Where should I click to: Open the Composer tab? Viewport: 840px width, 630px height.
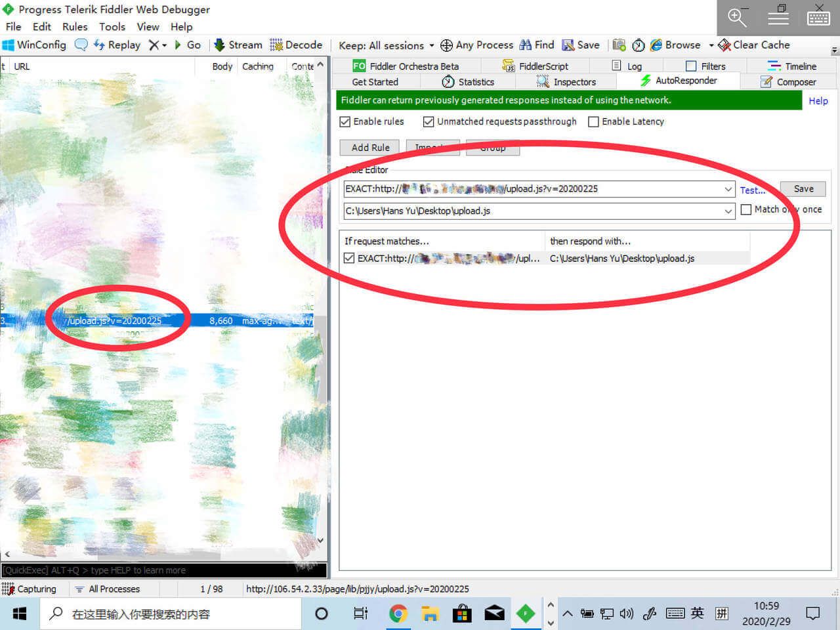[788, 82]
